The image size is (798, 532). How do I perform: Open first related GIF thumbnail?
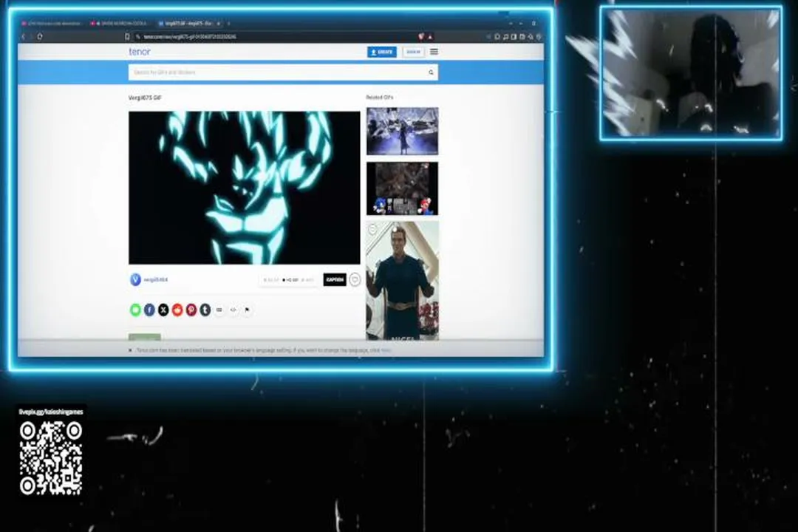[x=402, y=131]
